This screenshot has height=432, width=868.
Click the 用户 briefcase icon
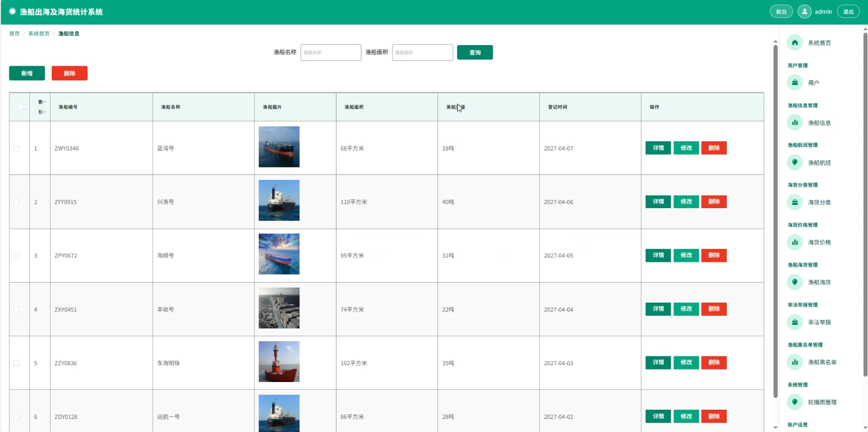795,83
